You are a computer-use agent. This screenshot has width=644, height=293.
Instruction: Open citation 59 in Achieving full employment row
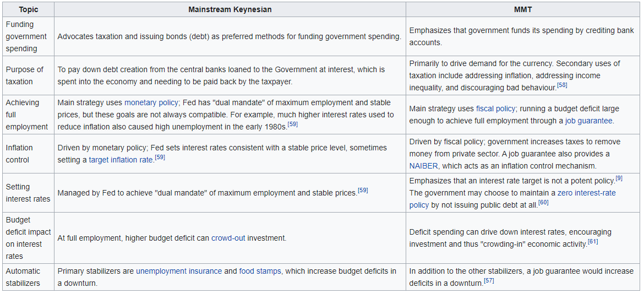point(292,124)
